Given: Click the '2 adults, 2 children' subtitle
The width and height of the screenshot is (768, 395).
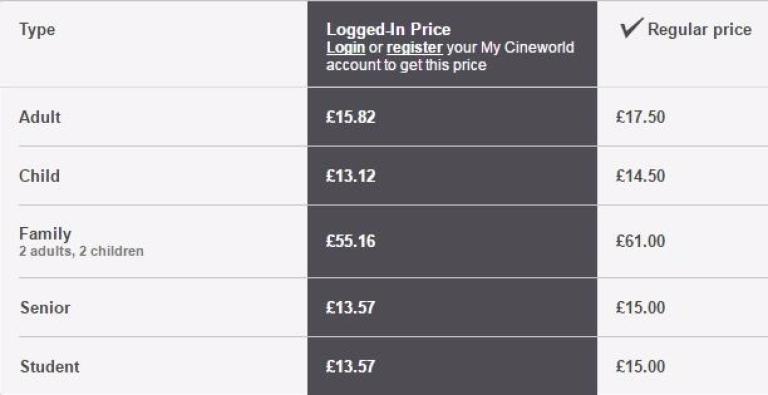Looking at the screenshot, I should pos(81,251).
